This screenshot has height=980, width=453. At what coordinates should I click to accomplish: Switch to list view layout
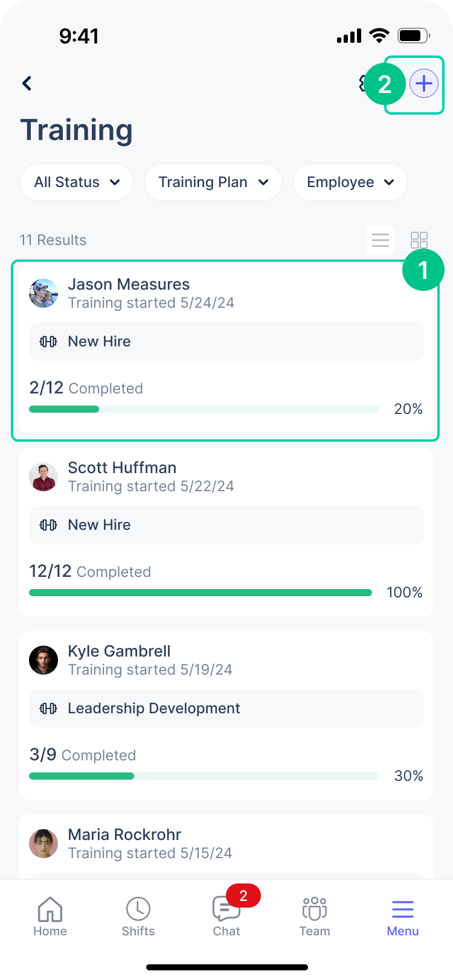click(381, 240)
